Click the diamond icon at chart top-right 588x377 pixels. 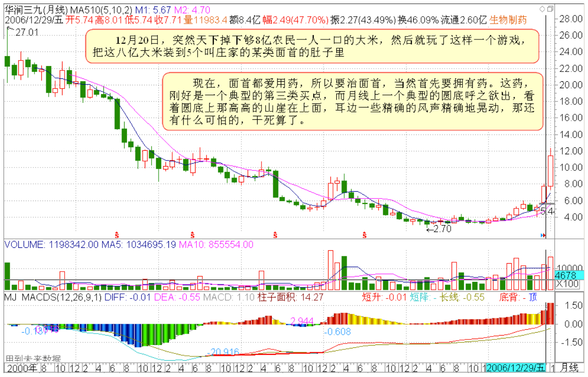[542, 9]
